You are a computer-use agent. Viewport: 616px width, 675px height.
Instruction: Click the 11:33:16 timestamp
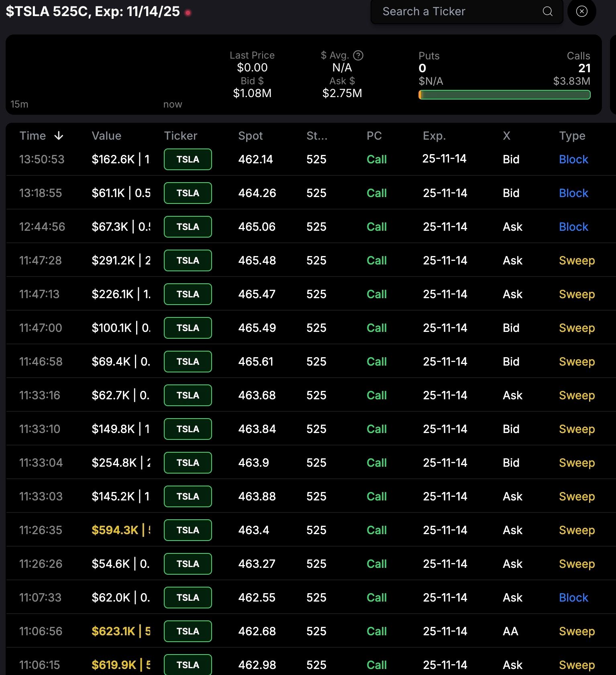coord(40,395)
